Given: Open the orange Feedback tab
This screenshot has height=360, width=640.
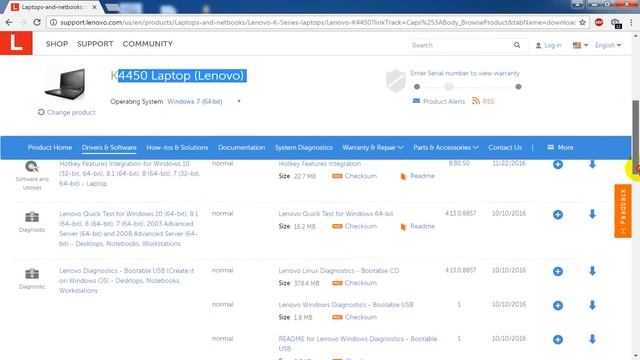Looking at the screenshot, I should 623,211.
